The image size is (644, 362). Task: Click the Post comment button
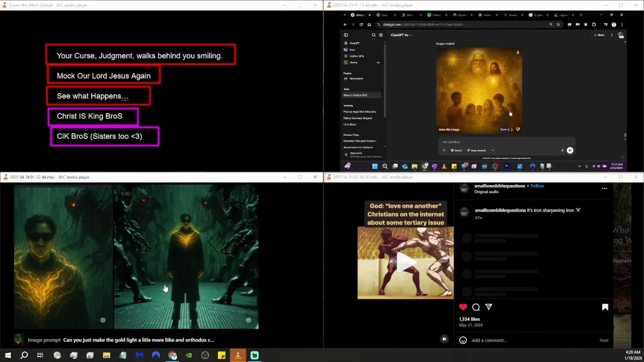(604, 340)
